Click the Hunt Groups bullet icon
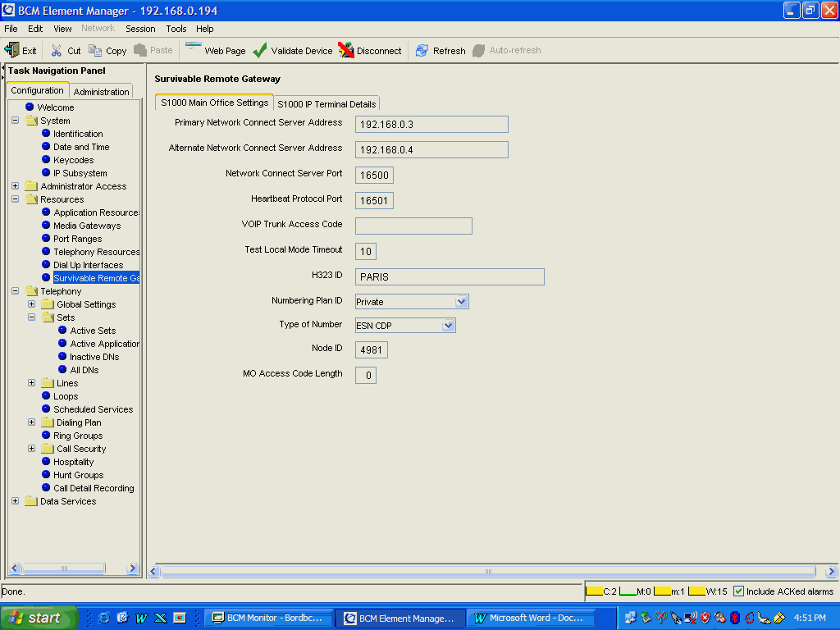Screen dimensions: 840x630 (x=46, y=475)
